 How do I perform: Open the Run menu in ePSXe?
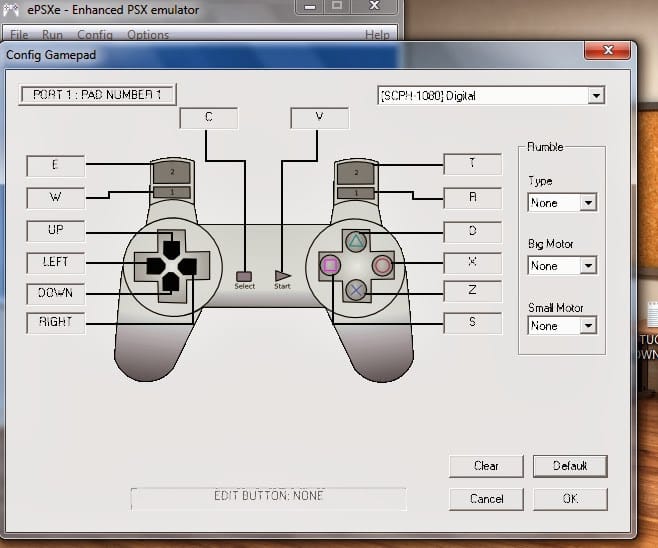point(52,35)
